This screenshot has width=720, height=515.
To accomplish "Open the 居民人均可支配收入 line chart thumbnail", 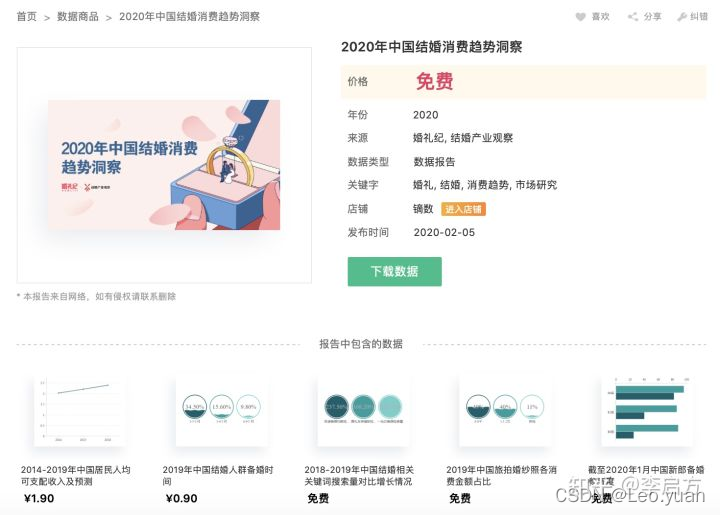I will pos(79,411).
